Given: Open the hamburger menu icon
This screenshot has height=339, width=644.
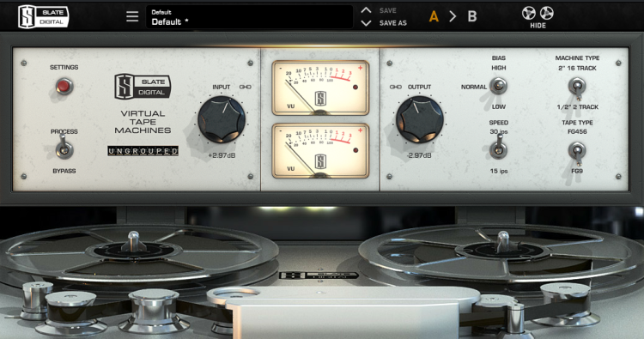Looking at the screenshot, I should (x=132, y=16).
